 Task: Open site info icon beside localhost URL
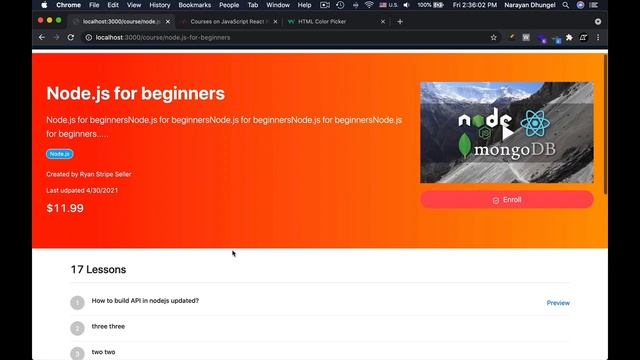88,38
